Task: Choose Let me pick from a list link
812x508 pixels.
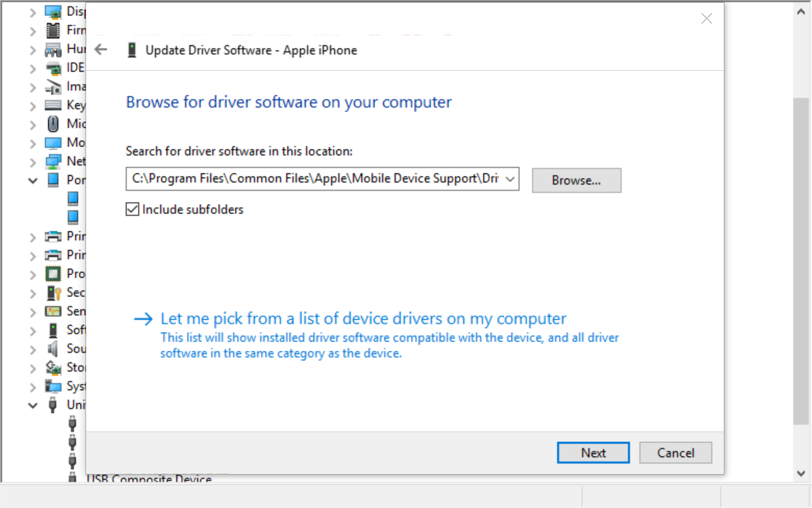Action: [x=363, y=318]
